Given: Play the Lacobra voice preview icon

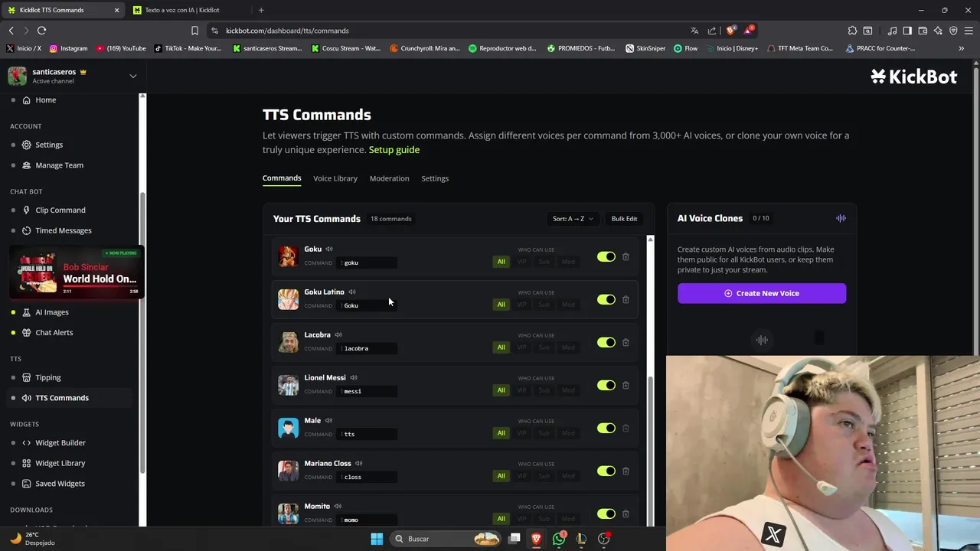Looking at the screenshot, I should pyautogui.click(x=338, y=334).
